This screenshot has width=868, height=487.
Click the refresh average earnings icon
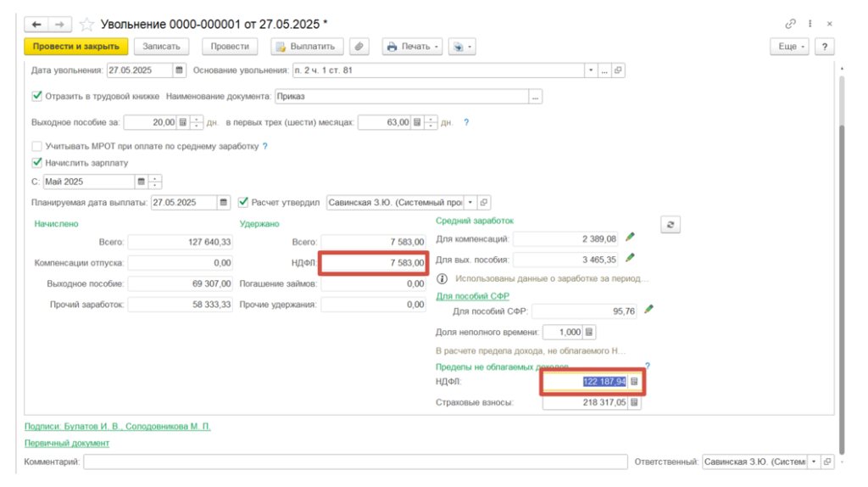pos(670,224)
